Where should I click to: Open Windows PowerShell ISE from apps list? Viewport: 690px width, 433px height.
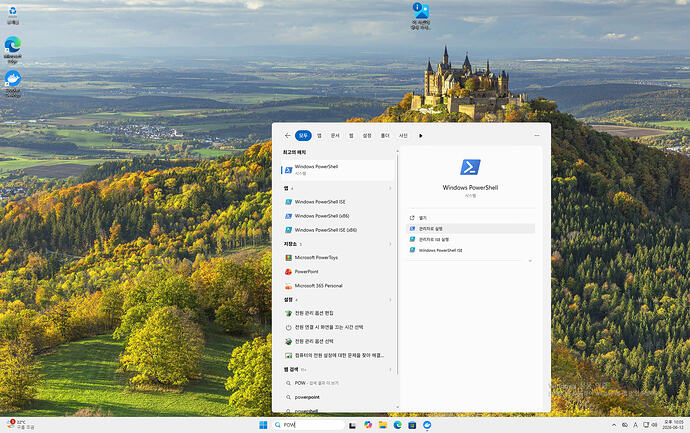338,202
